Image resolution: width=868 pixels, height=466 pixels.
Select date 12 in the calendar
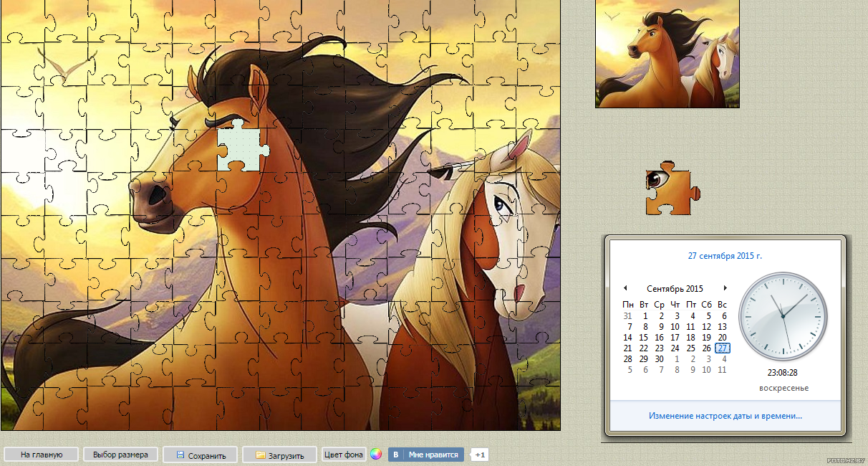click(x=707, y=327)
